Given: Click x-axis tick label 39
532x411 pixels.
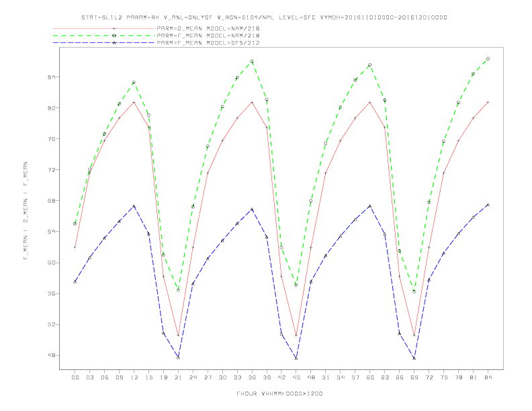Looking at the screenshot, I should tap(267, 377).
